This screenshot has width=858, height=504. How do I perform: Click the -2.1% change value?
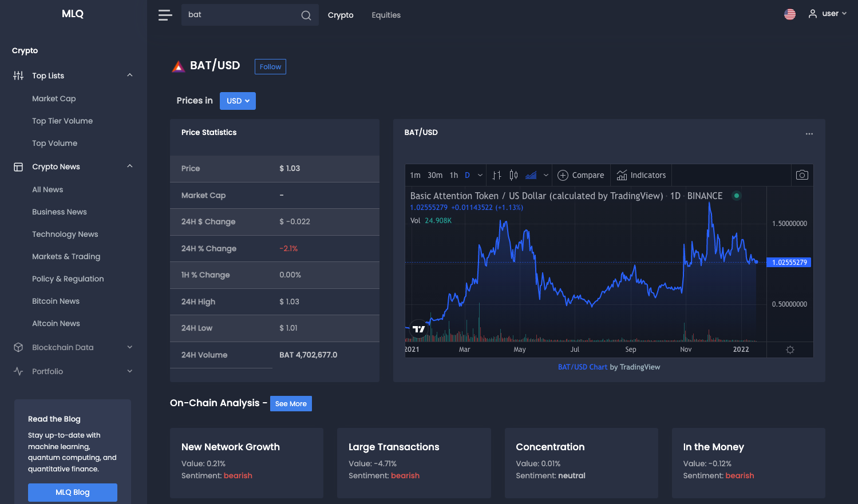[x=288, y=249]
